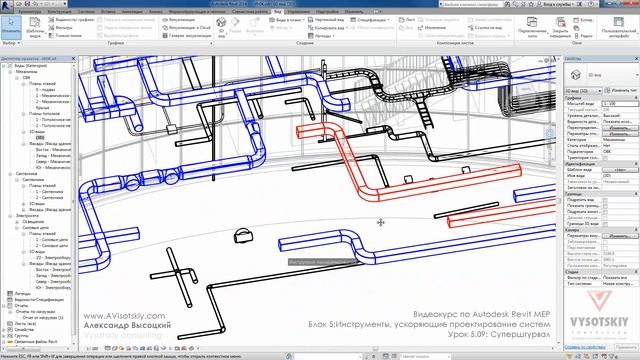This screenshot has width=640, height=360.
Task: Collapse the Identification properties group
Action: 636,164
